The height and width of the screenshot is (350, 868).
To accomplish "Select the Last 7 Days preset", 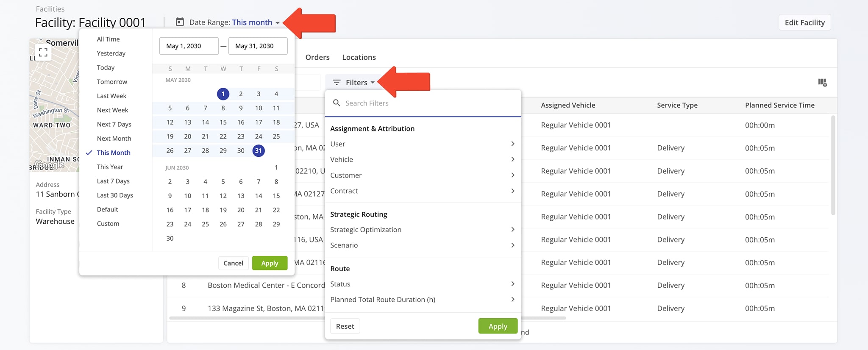I will click(113, 181).
